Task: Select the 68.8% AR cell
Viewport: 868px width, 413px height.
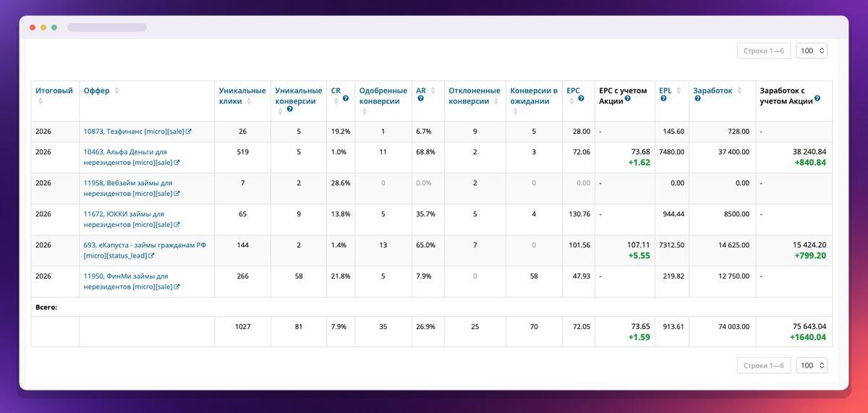Action: coord(425,152)
